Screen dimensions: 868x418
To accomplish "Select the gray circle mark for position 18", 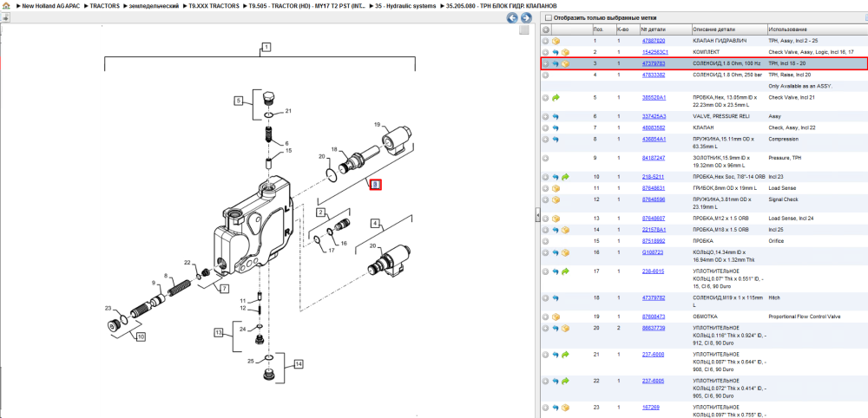I will [x=546, y=298].
